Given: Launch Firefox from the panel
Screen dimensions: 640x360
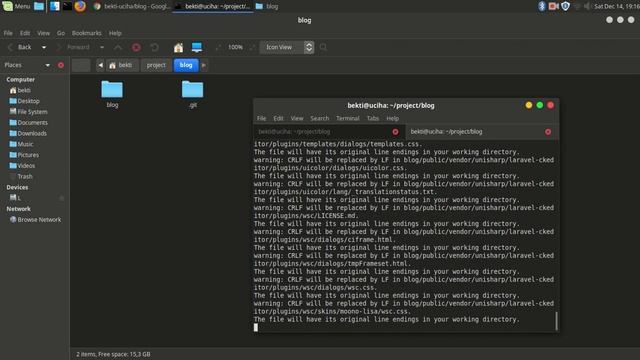Looking at the screenshot, I should coord(80,6).
